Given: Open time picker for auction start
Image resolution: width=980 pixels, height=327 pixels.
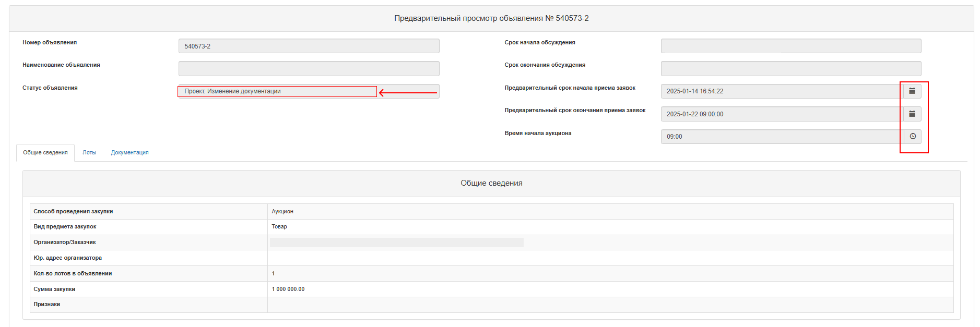Looking at the screenshot, I should click(x=912, y=137).
